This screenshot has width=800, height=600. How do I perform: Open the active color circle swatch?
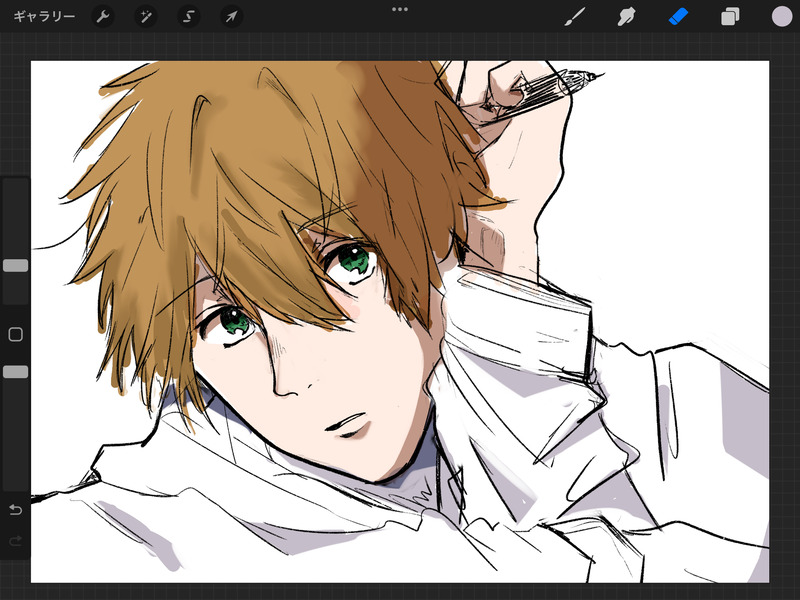tap(782, 17)
